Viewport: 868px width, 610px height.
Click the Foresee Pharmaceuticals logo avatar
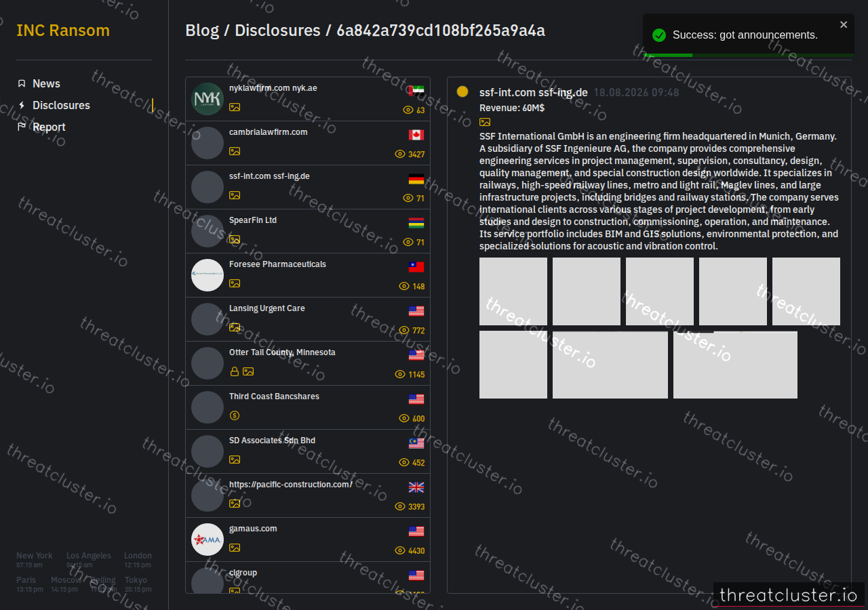click(x=208, y=275)
